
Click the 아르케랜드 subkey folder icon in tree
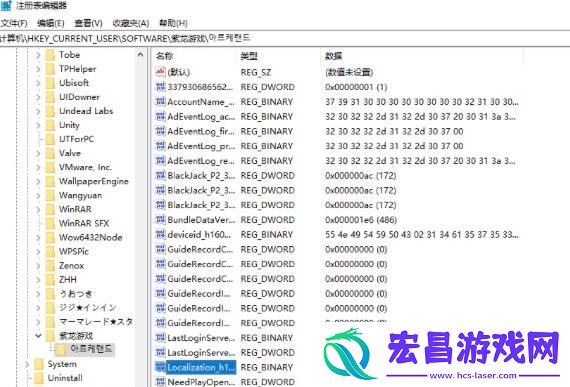tap(61, 350)
